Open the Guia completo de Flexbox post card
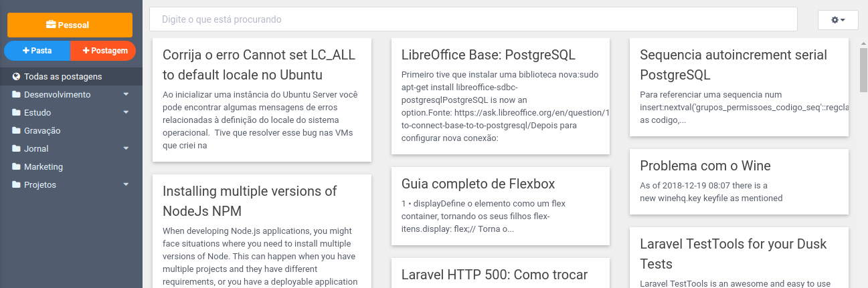Image resolution: width=868 pixels, height=288 pixels. [x=501, y=207]
